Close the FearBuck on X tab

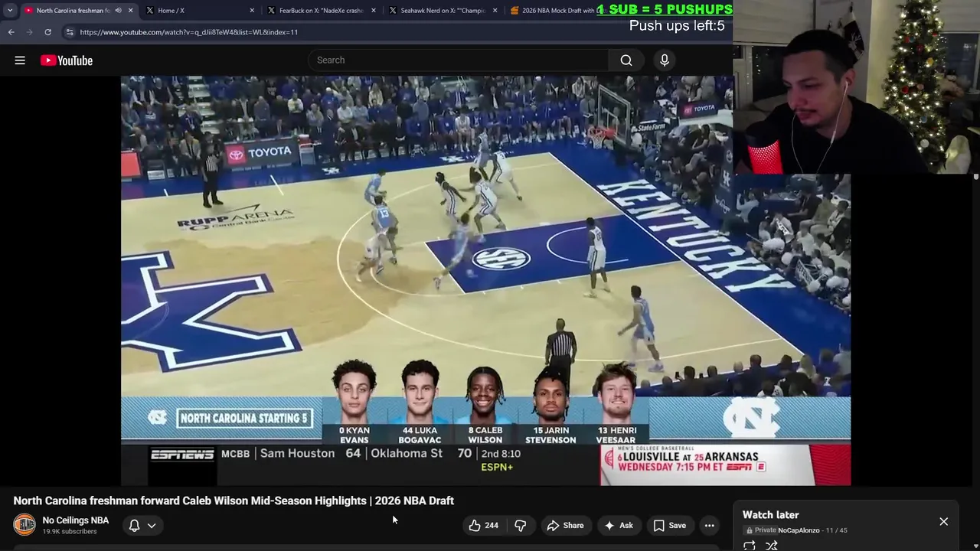374,11
